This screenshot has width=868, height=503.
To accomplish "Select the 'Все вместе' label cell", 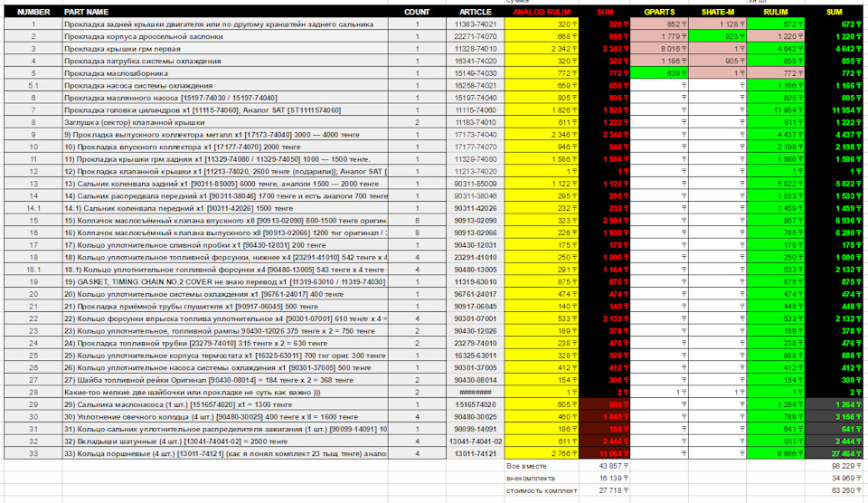I will coord(542,466).
